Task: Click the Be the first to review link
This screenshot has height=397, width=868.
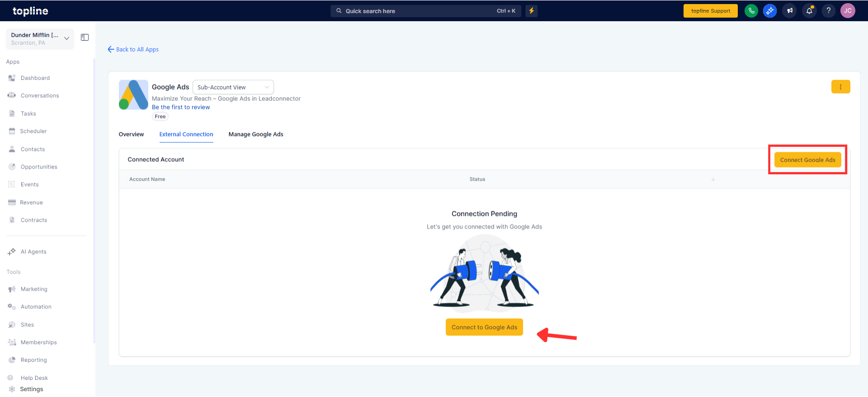Action: pos(181,107)
